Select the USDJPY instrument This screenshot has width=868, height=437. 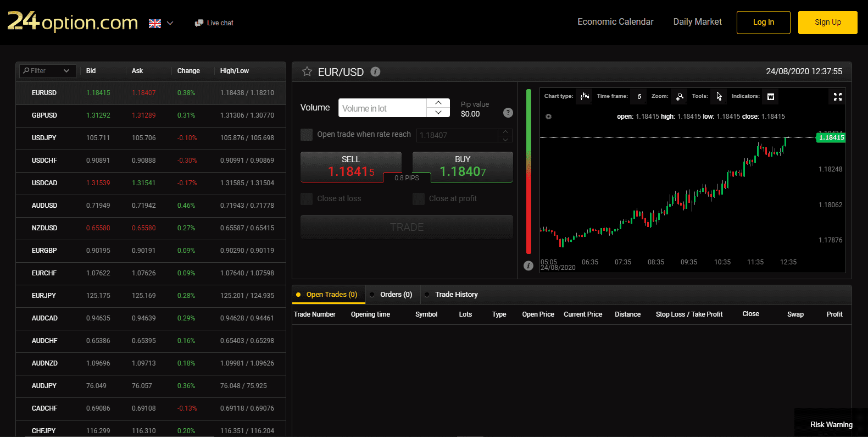point(151,138)
